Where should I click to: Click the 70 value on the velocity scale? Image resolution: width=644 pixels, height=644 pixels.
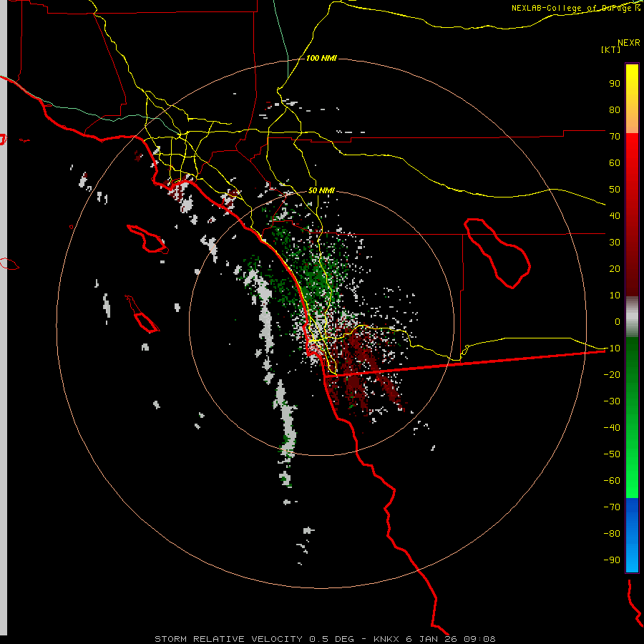click(615, 137)
